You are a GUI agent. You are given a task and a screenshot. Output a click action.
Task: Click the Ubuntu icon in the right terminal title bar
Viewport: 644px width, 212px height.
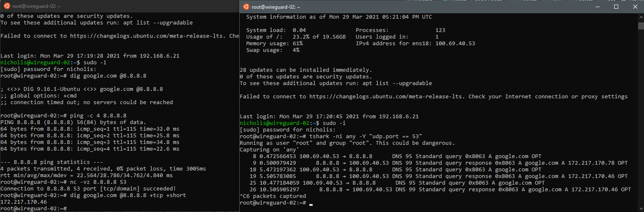[x=246, y=6]
